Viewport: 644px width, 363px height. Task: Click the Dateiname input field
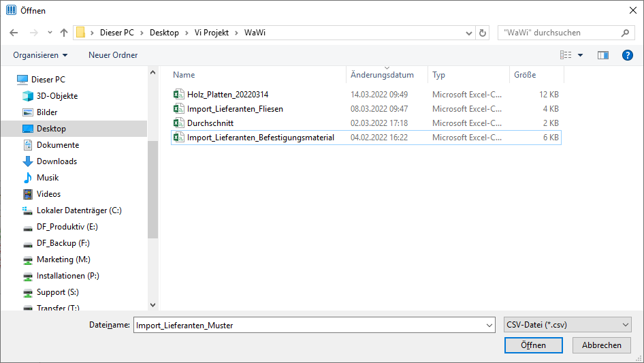pyautogui.click(x=315, y=325)
